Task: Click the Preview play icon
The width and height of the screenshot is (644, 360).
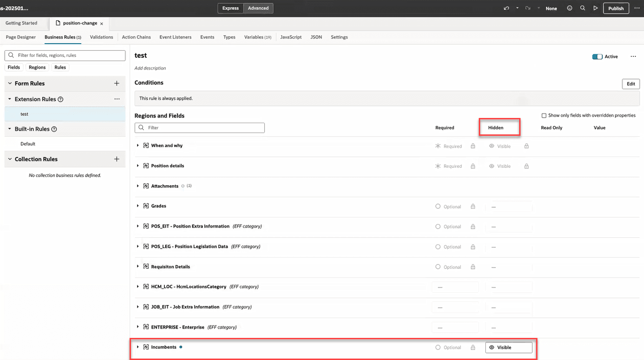Action: [x=596, y=8]
